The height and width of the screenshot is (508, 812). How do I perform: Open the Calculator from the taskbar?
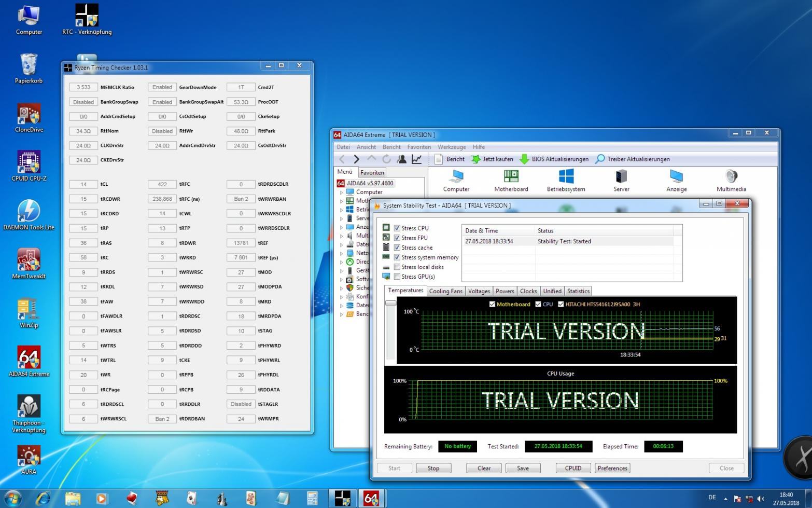click(312, 498)
